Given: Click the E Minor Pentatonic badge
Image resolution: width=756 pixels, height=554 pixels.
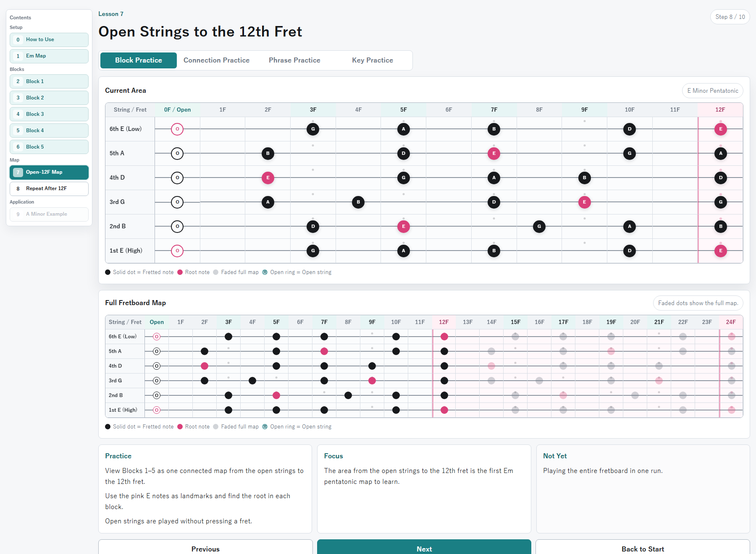Looking at the screenshot, I should click(713, 91).
